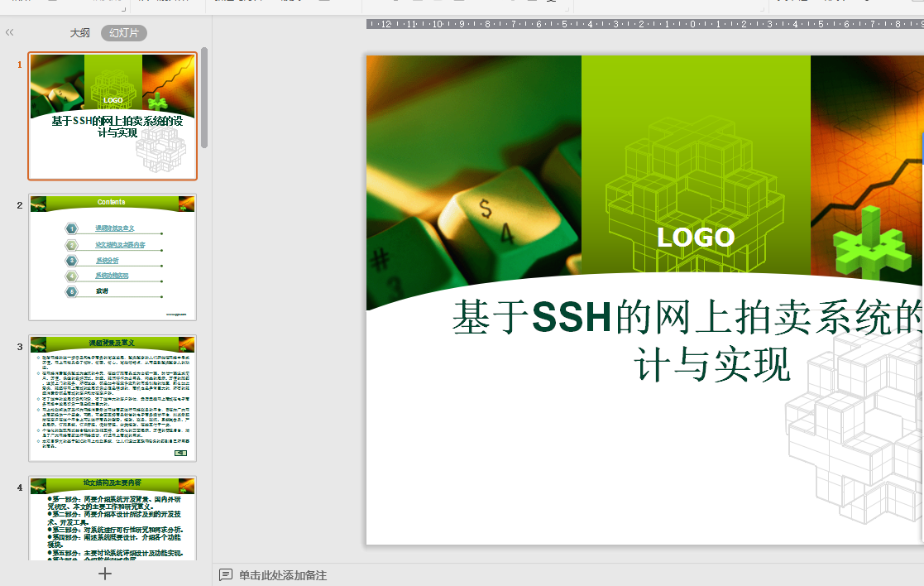Select slide 4 论文结构及主要内容 thumbnail
The height and width of the screenshot is (586, 924).
[x=113, y=518]
